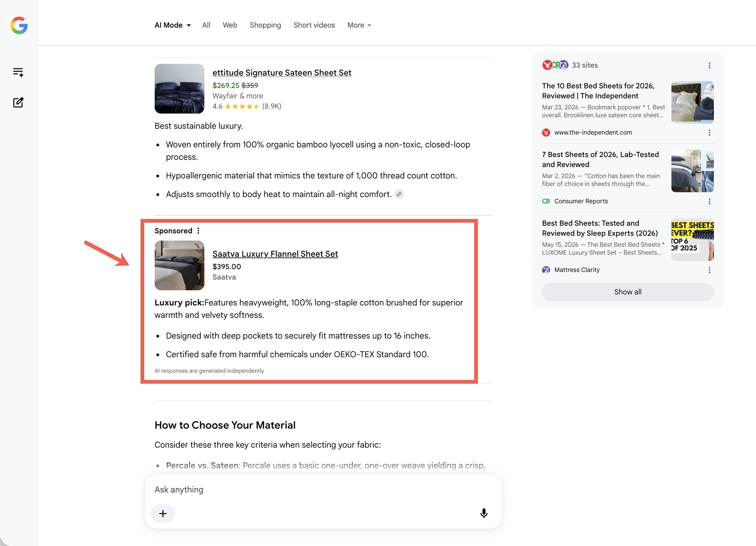756x546 pixels.
Task: Open 7 Best Sheets of 2026 Lab-Tested article
Action: click(600, 159)
